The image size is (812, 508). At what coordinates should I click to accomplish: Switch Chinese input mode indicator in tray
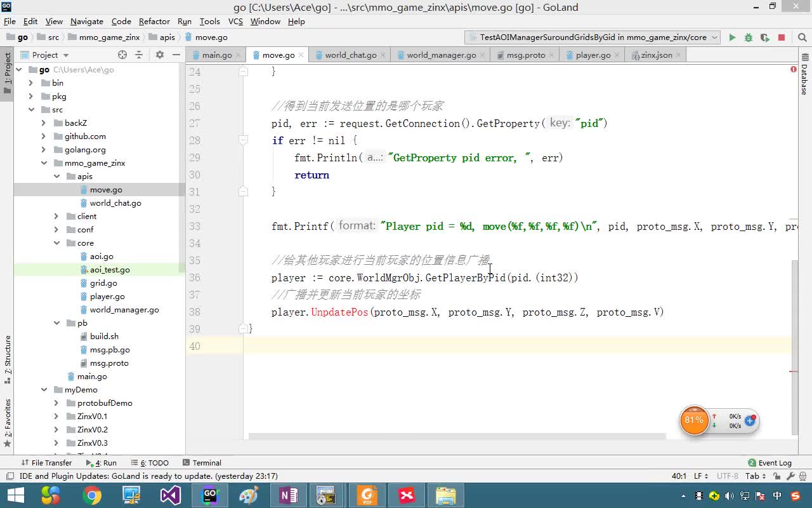click(777, 496)
